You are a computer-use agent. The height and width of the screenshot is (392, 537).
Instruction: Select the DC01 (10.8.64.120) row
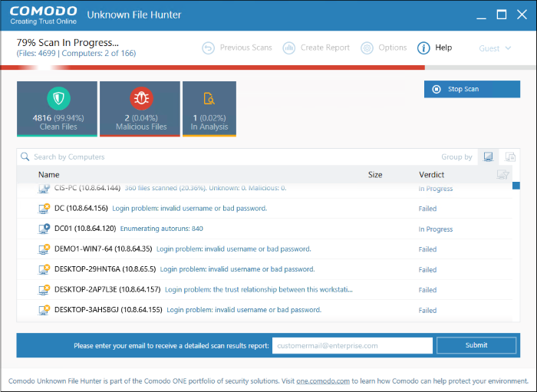[265, 229]
